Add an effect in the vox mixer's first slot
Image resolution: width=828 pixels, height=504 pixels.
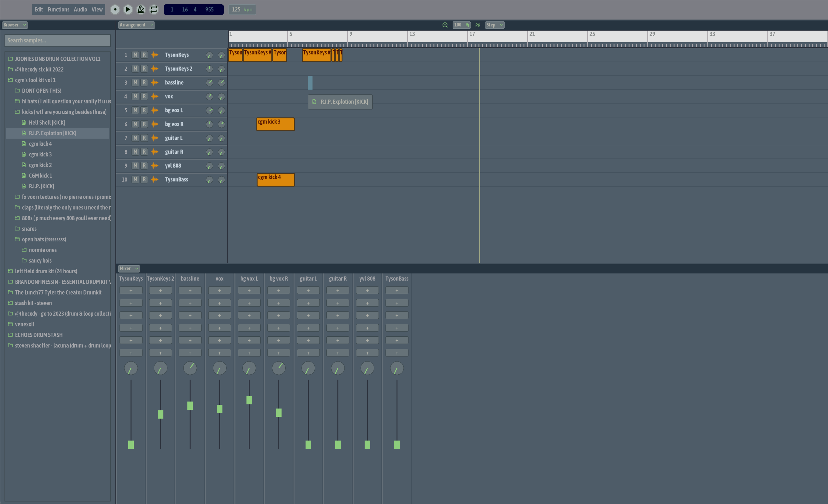pos(219,290)
